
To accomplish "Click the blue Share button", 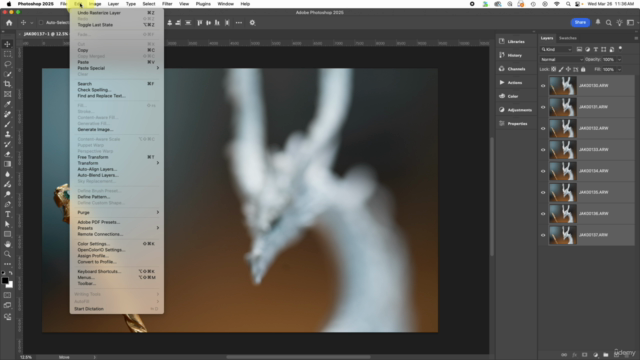I will (x=580, y=22).
